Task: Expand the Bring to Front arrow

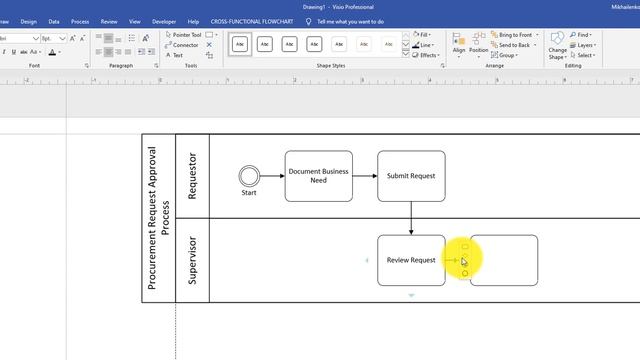Action: tap(537, 35)
